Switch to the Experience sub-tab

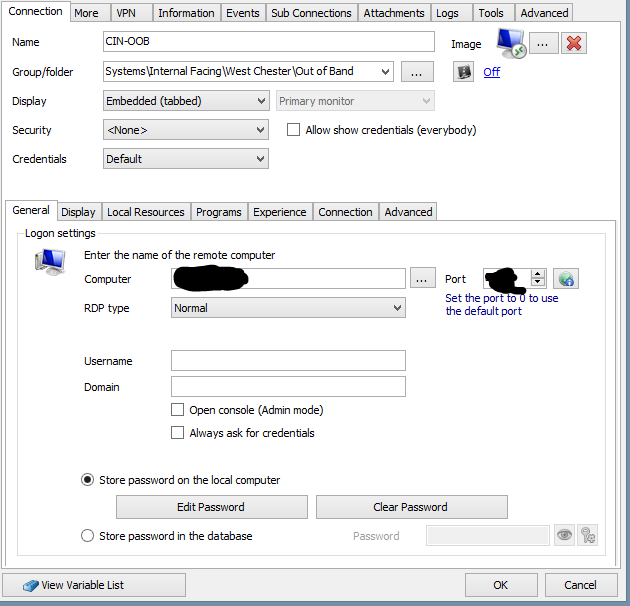point(280,212)
